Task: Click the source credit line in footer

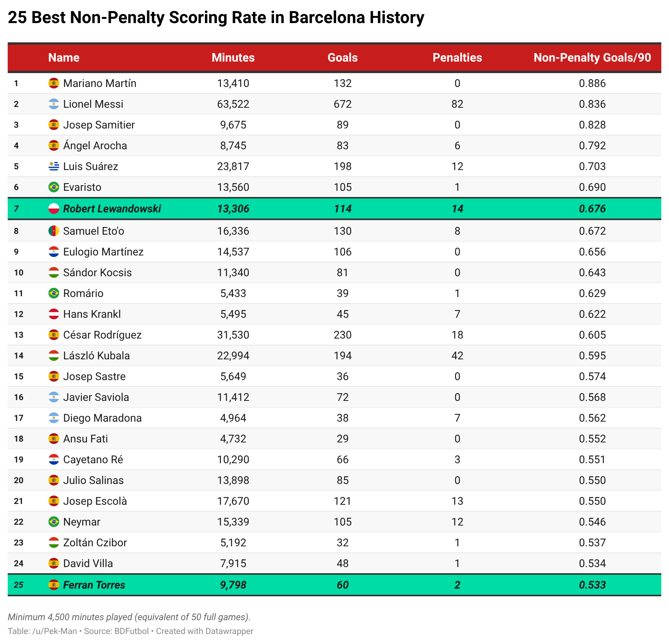Action: click(130, 631)
